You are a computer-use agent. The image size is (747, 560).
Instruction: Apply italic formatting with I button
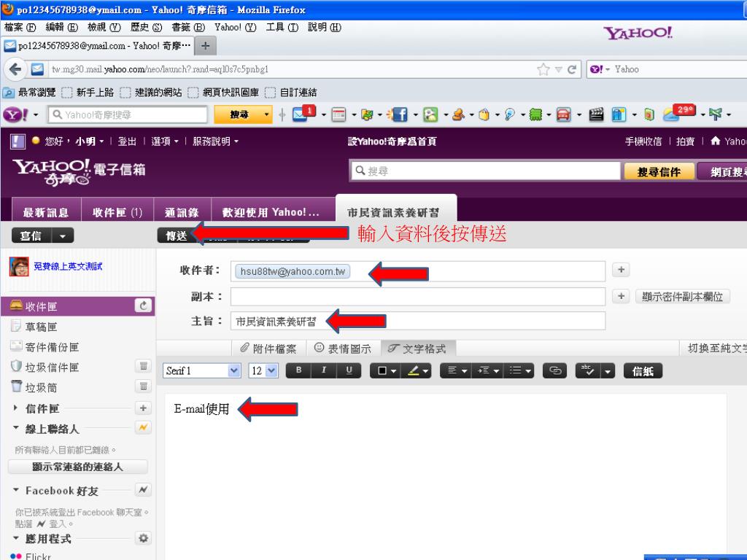click(324, 370)
